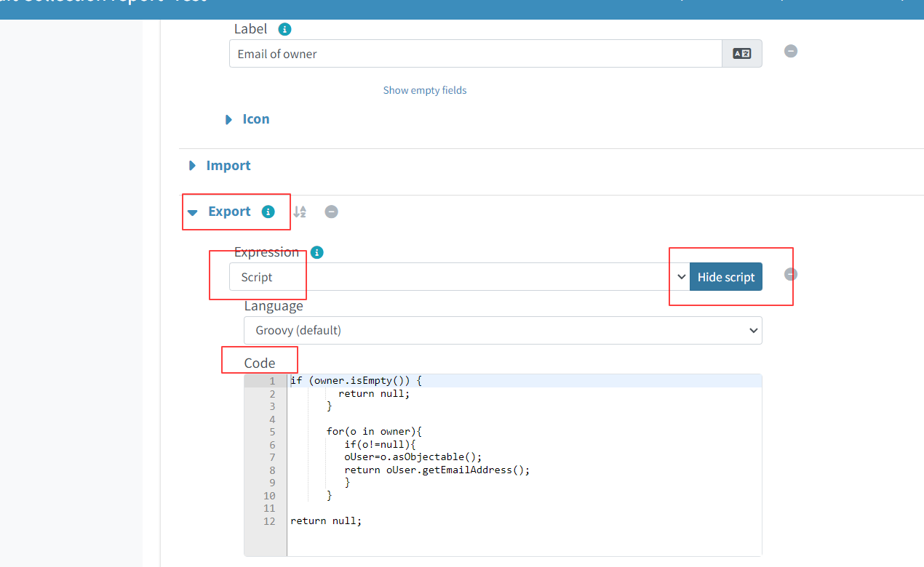This screenshot has height=567, width=924.
Task: Click line number 5 in the code gutter
Action: coord(272,432)
